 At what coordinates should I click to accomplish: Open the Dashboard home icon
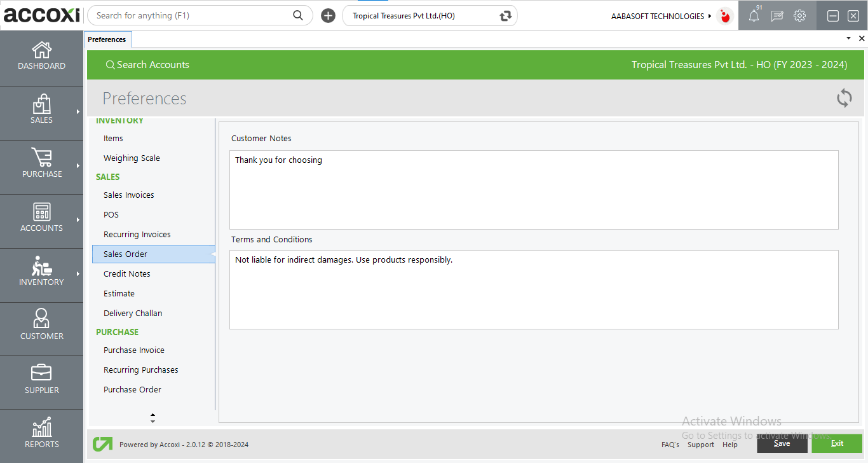[41, 50]
